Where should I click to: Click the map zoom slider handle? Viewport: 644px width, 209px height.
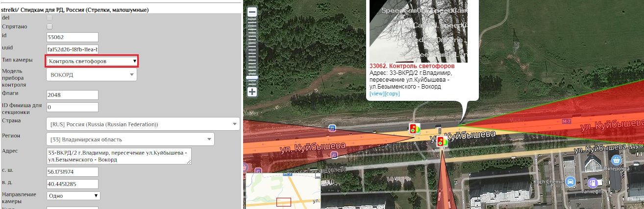252,77
